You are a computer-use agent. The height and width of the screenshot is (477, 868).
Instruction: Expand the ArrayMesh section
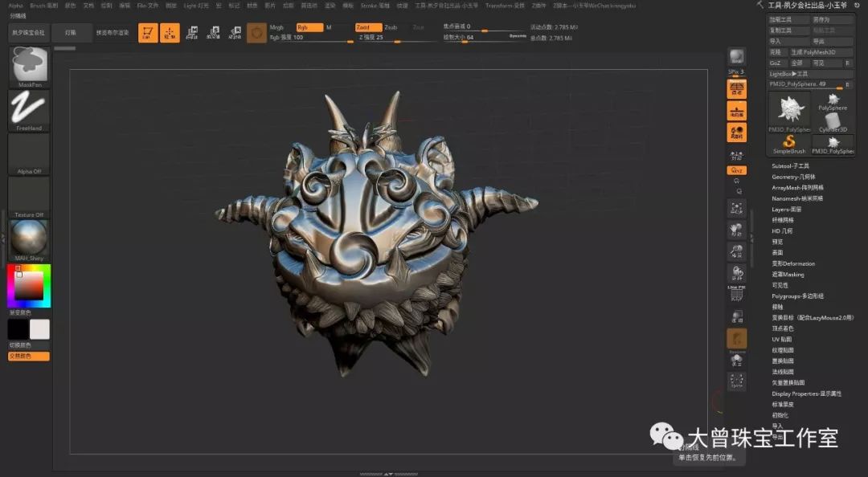click(797, 188)
